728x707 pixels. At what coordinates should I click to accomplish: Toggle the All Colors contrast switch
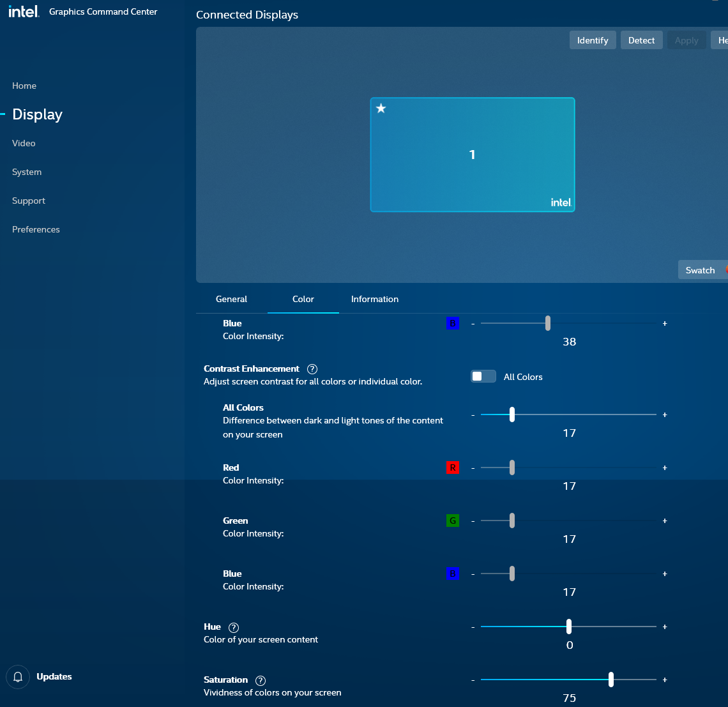point(483,377)
